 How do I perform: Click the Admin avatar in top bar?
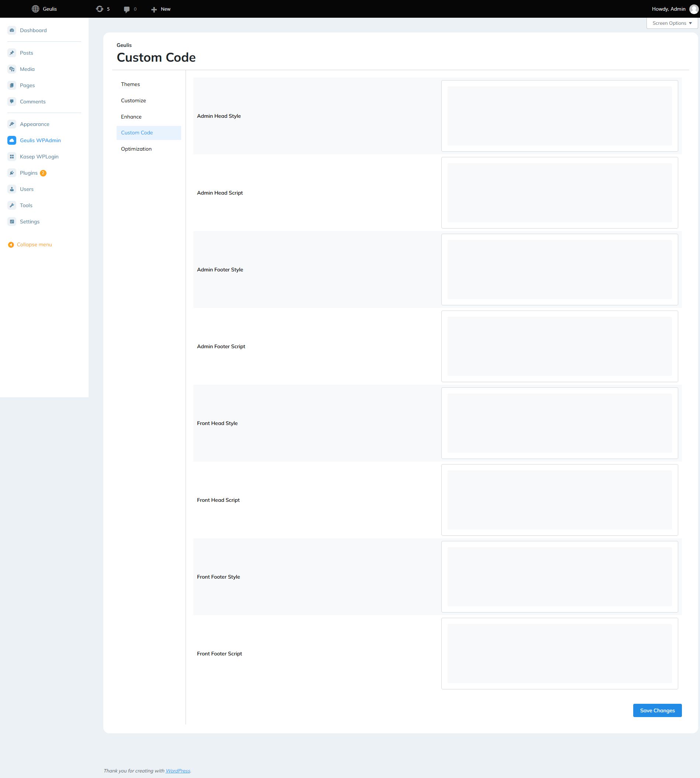693,9
